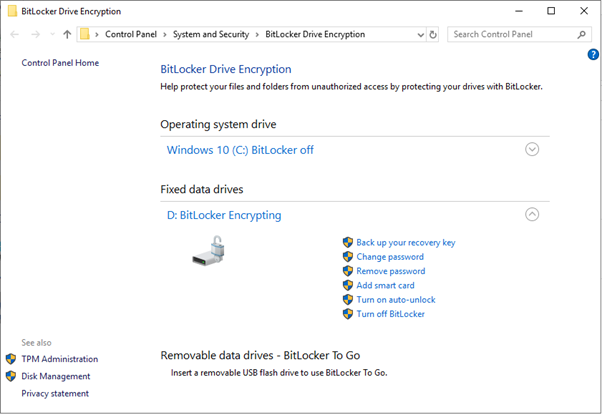Click the blue Help question mark icon
The image size is (602, 415).
593,55
